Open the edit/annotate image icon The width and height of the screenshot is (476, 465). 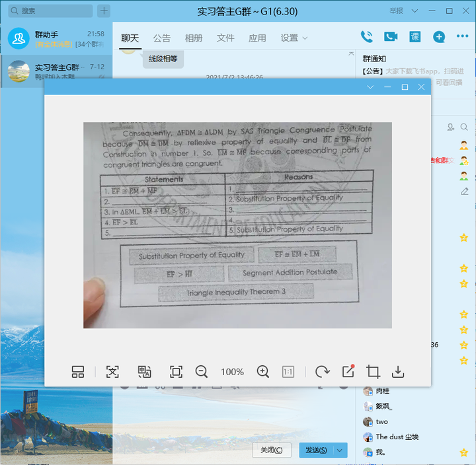pyautogui.click(x=348, y=371)
